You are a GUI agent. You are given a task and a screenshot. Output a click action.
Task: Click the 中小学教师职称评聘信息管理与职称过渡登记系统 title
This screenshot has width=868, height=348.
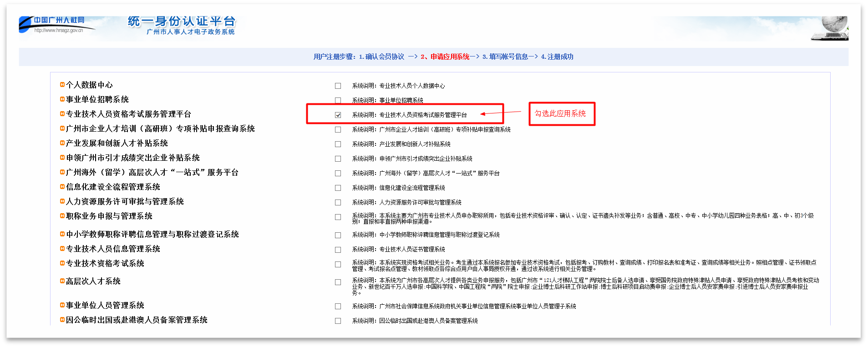(x=152, y=234)
